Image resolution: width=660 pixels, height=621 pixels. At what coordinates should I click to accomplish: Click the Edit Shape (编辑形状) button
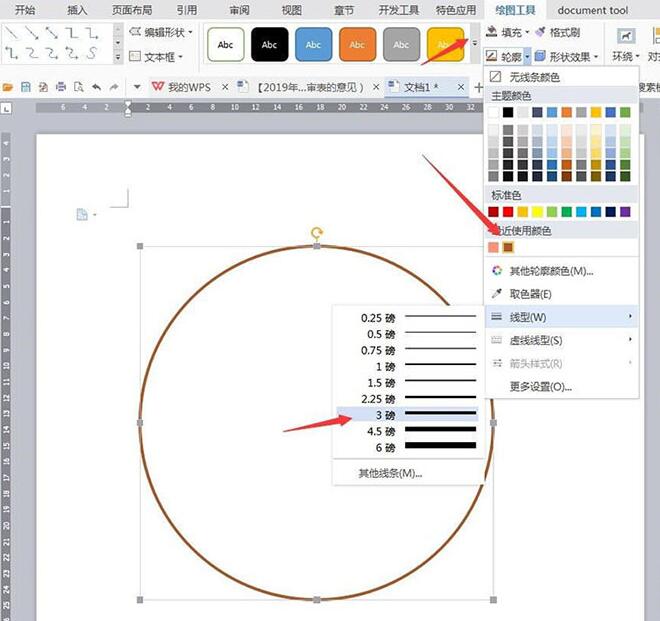[161, 32]
